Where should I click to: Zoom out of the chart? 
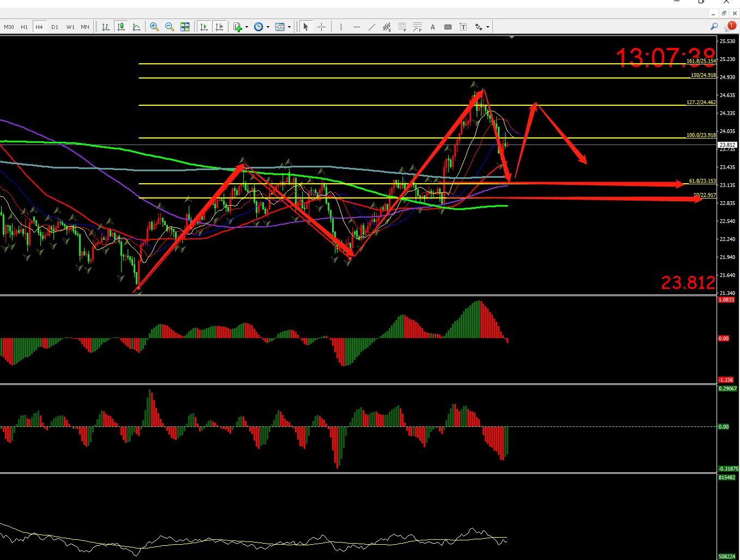point(170,27)
